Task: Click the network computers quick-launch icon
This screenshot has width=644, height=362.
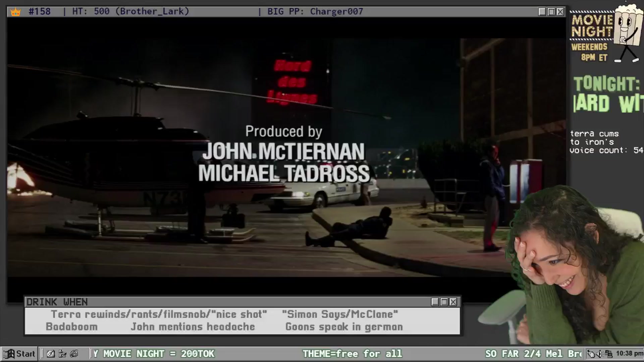Action: coord(62,354)
